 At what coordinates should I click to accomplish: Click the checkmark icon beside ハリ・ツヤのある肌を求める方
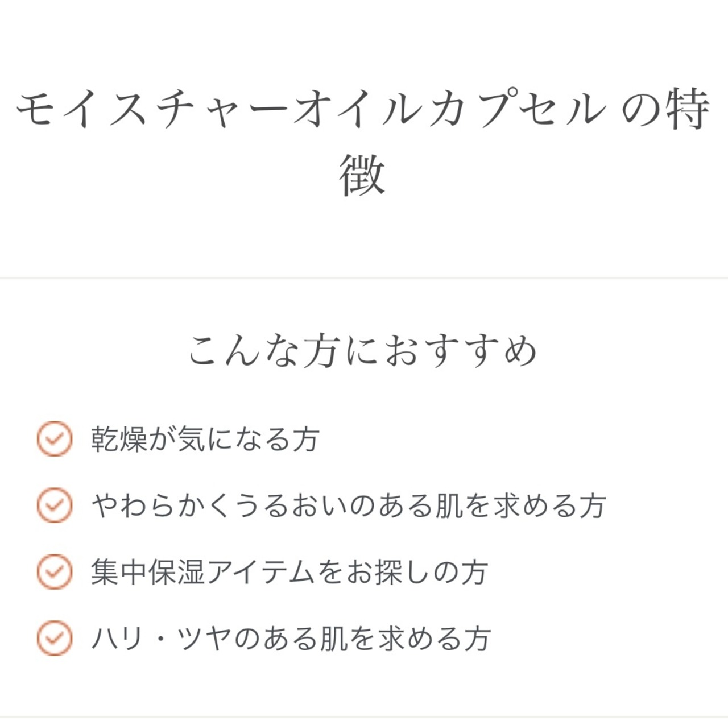click(x=55, y=638)
